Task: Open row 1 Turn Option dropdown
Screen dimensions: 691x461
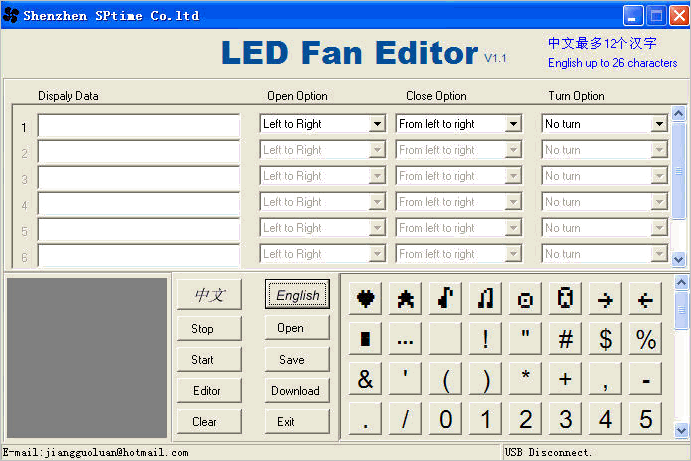Action: 659,124
